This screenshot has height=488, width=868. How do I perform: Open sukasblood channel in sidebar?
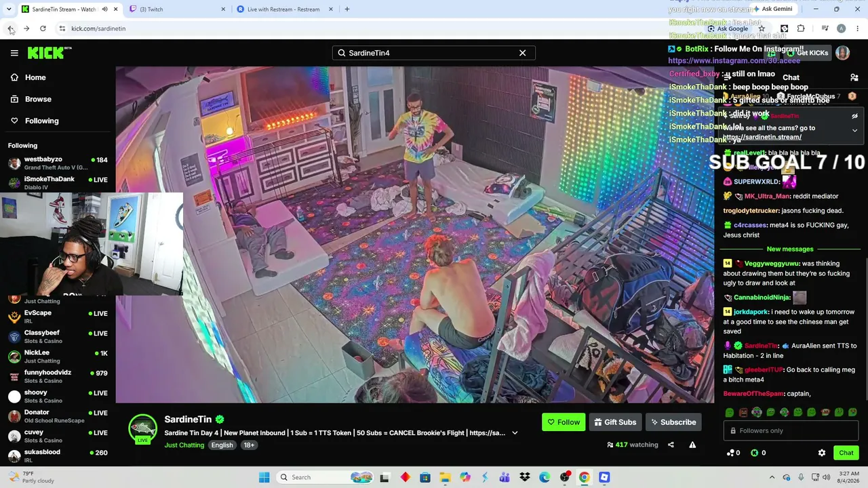pyautogui.click(x=58, y=455)
